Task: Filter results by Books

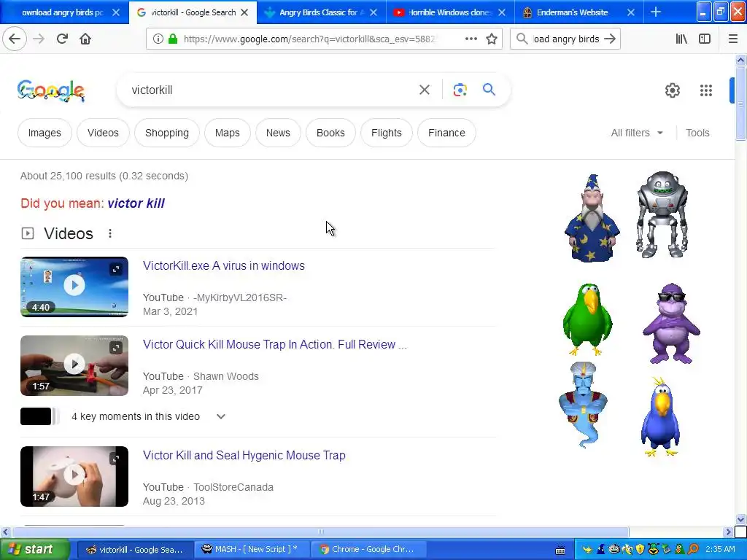Action: point(330,133)
